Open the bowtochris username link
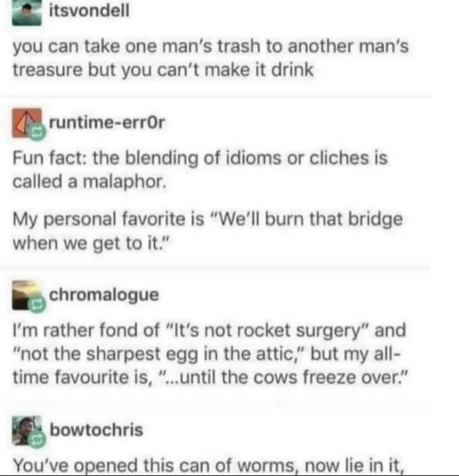Image resolution: width=459 pixels, height=476 pixels. pyautogui.click(x=96, y=430)
